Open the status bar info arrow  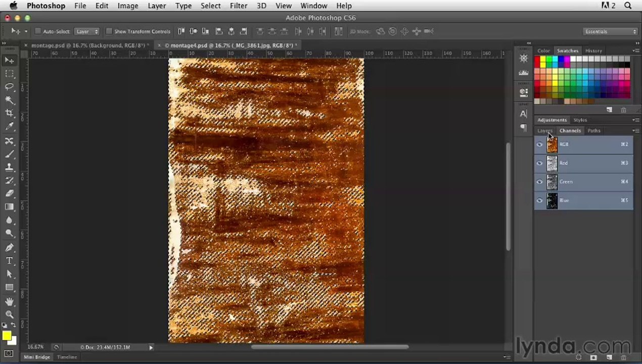click(x=151, y=347)
